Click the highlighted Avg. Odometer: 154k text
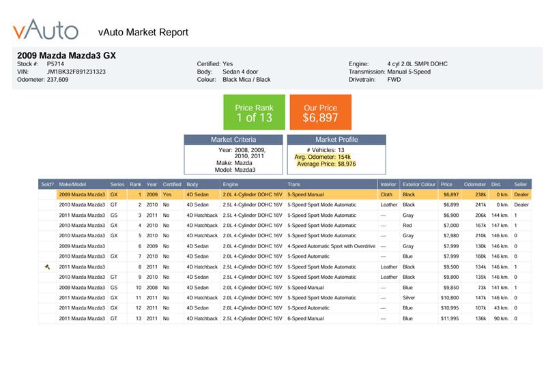Image resolution: width=546 pixels, height=392 pixels. [x=322, y=157]
